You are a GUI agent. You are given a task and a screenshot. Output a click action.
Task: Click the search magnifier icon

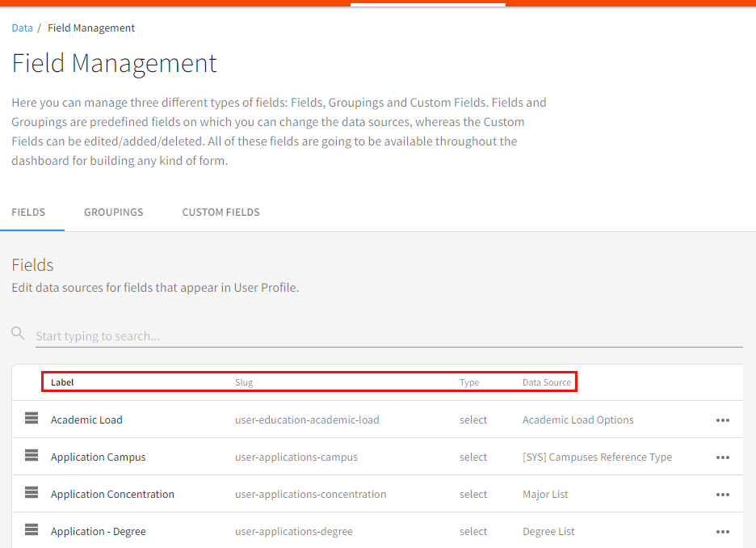point(18,333)
